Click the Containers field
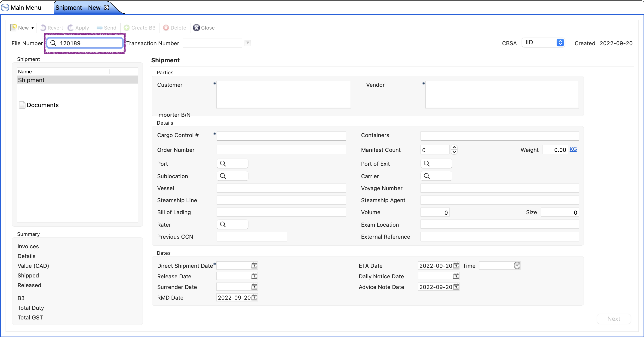 coord(500,135)
